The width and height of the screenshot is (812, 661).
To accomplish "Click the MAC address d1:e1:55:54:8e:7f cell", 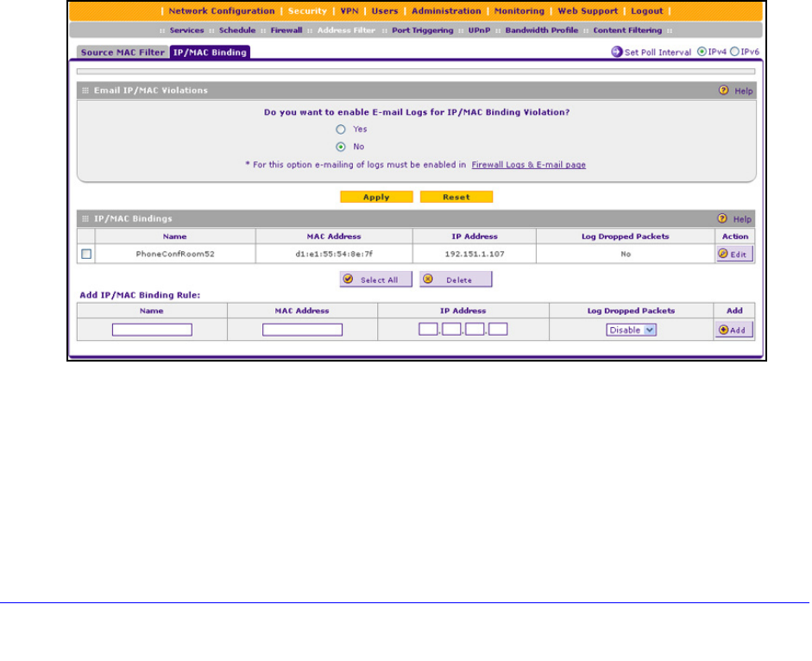I will (334, 254).
